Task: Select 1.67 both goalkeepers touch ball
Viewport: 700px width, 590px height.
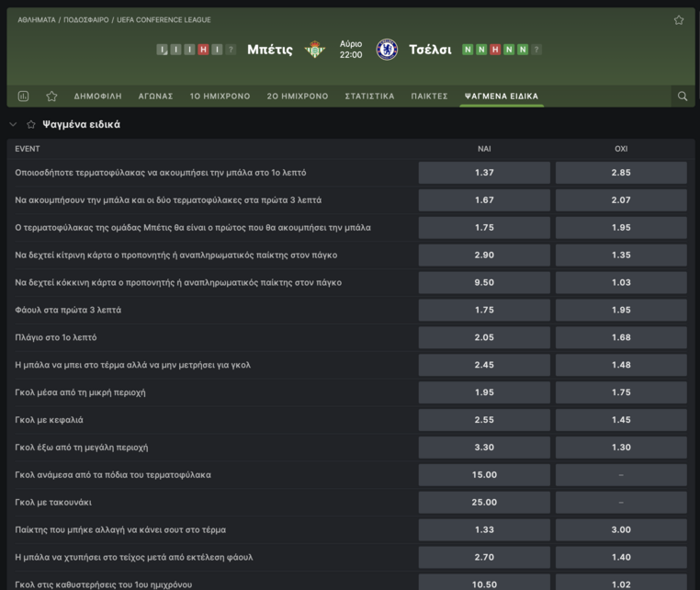Action: (x=484, y=200)
